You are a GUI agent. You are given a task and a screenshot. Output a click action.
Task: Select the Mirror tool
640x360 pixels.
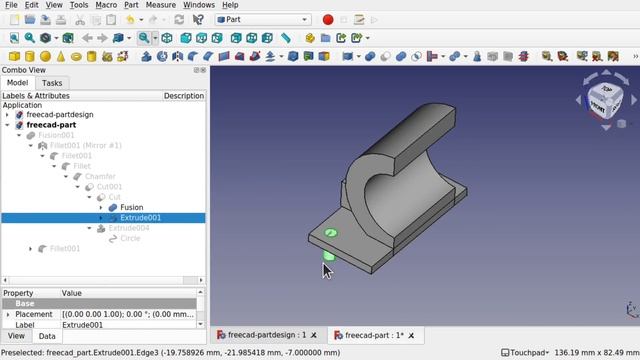[x=178, y=56]
